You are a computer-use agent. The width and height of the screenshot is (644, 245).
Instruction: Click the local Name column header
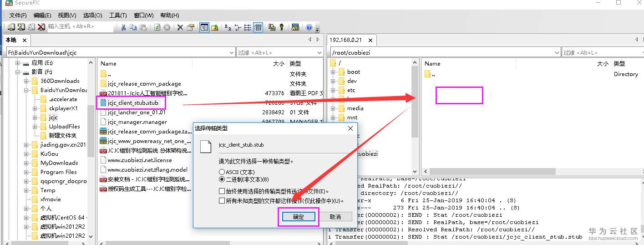pyautogui.click(x=108, y=64)
